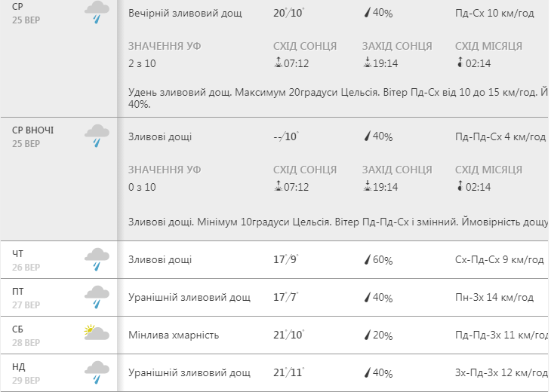Image resolution: width=551 pixels, height=392 pixels.
Task: Click the 20% precipitation chance for Saturday
Action: click(x=383, y=335)
